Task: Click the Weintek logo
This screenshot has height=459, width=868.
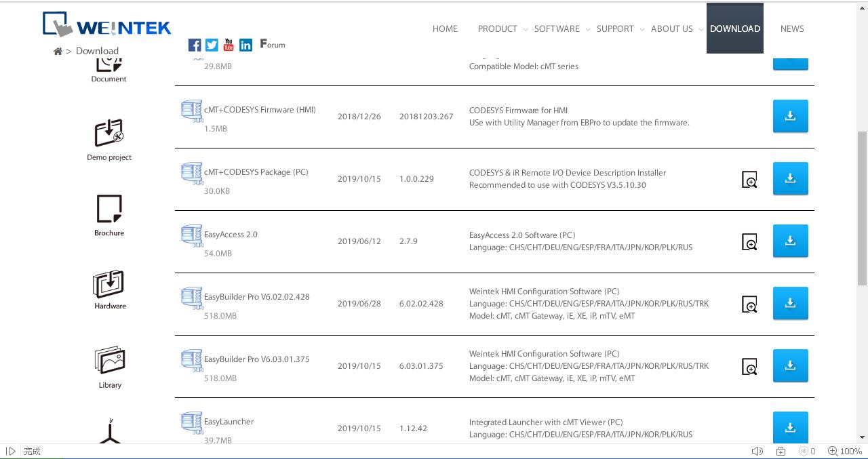Action: coord(107,24)
